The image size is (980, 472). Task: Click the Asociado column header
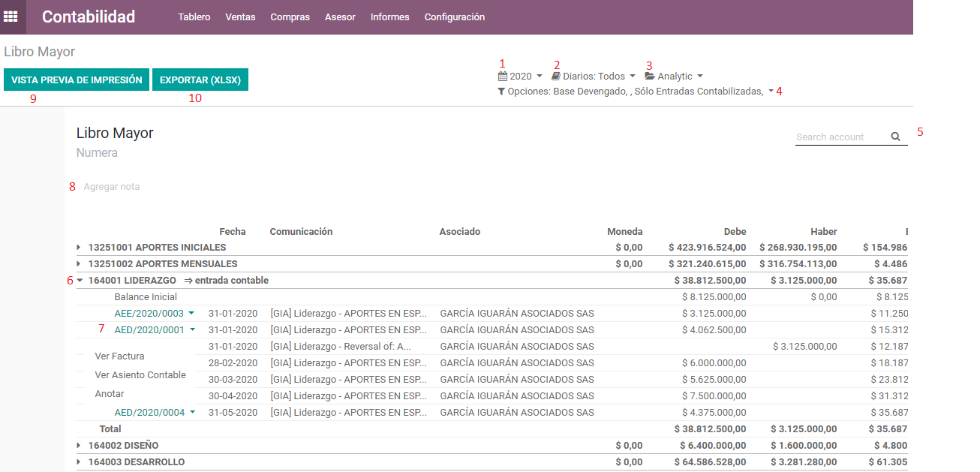460,231
